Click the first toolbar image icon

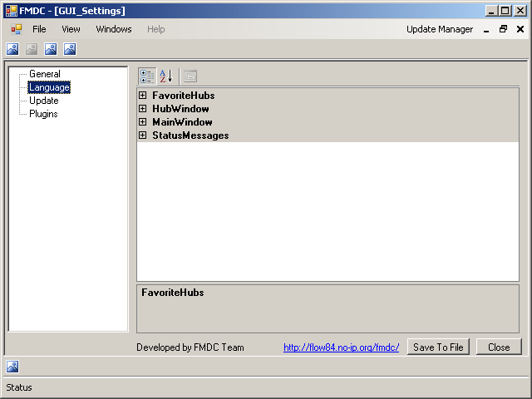(x=12, y=49)
